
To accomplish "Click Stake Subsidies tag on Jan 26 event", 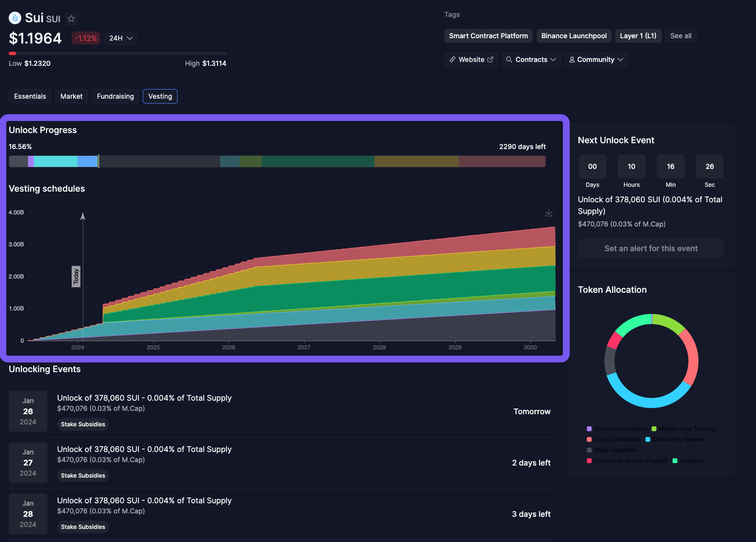I will point(83,424).
